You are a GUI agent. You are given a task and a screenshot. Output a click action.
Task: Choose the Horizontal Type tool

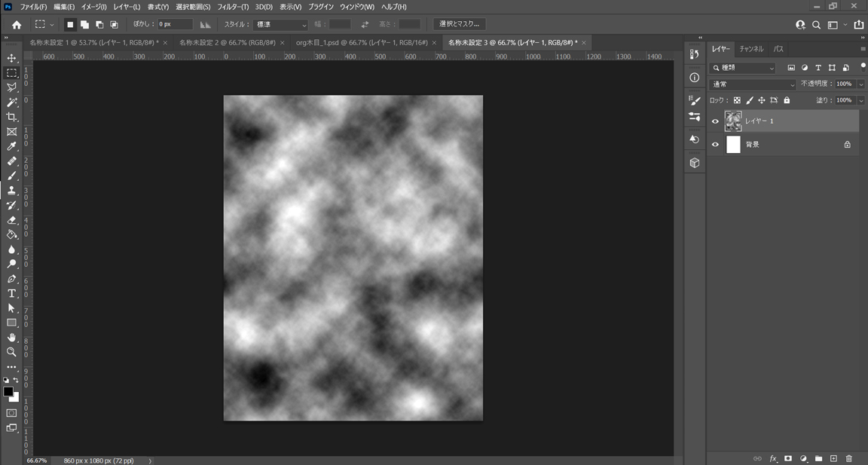point(11,293)
